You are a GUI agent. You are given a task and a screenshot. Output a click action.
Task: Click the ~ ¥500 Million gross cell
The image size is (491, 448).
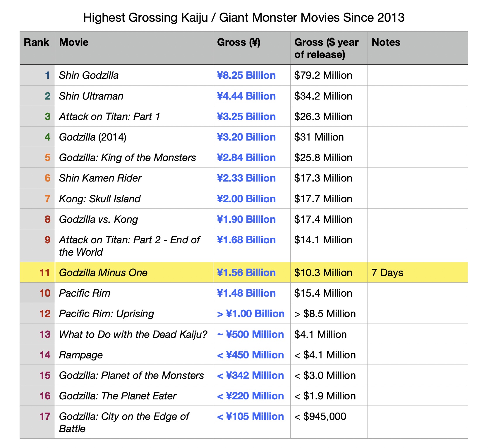point(250,334)
